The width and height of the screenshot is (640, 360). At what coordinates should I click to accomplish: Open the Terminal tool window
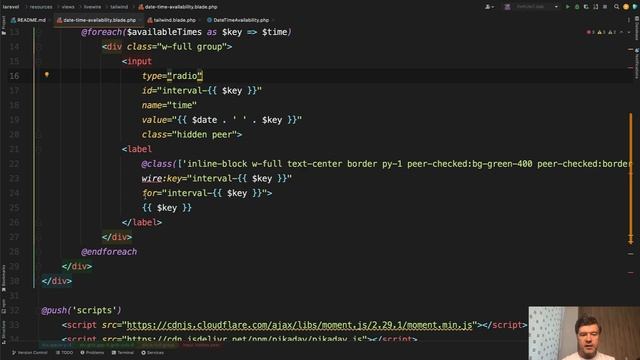pos(123,353)
